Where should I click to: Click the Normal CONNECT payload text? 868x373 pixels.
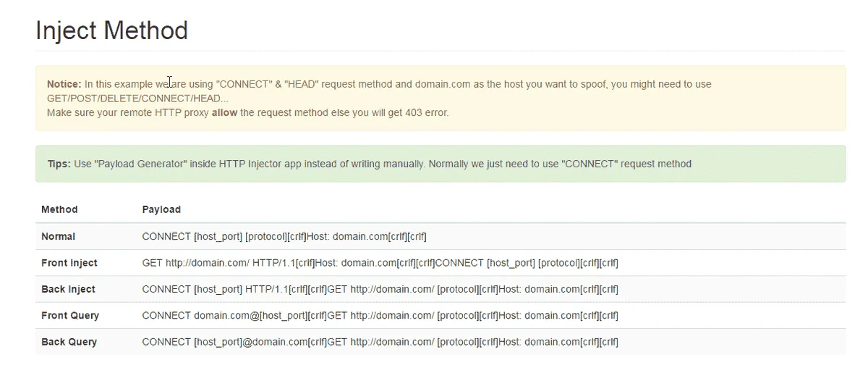pos(284,237)
